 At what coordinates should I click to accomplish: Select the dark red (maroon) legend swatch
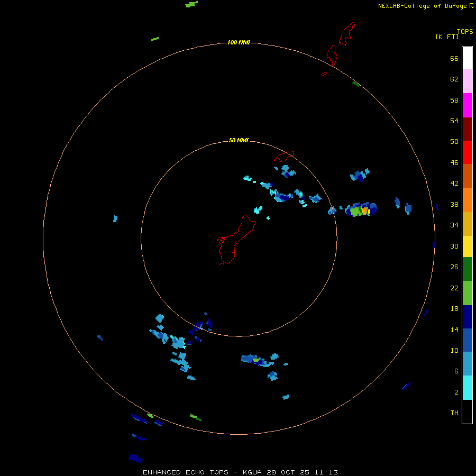coord(467,129)
